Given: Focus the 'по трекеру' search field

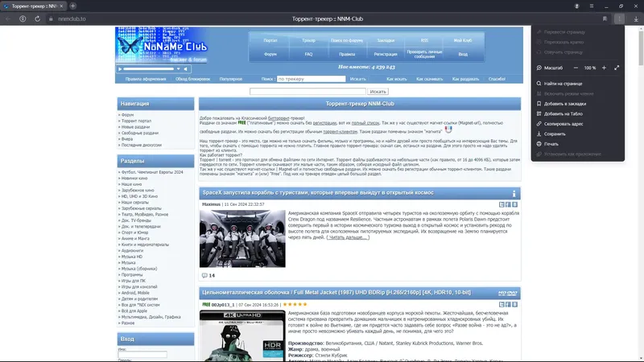Looking at the screenshot, I should click(312, 79).
